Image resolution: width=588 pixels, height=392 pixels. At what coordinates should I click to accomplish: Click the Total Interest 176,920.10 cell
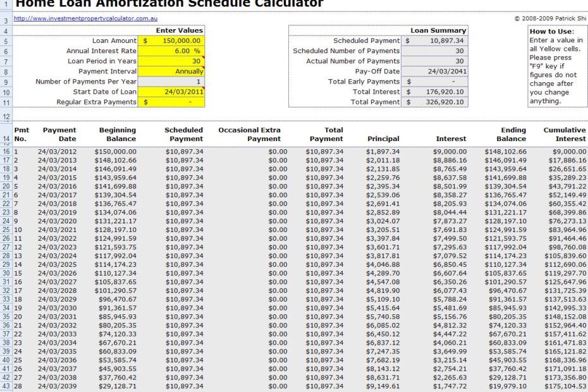434,92
